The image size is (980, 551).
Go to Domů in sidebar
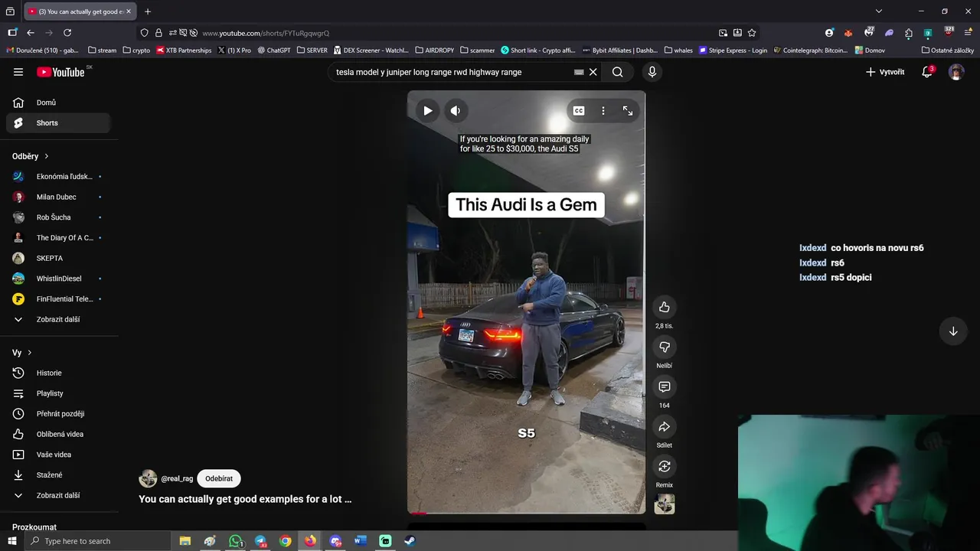[x=58, y=103]
